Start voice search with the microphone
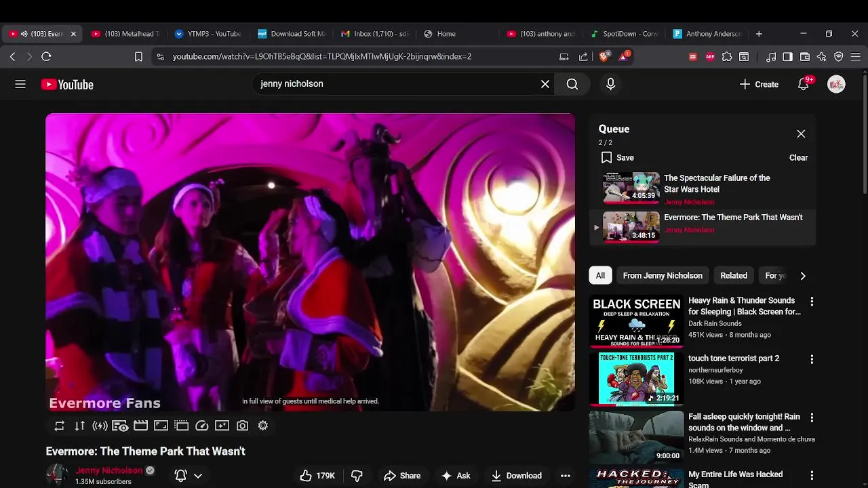The image size is (868, 488). 610,84
